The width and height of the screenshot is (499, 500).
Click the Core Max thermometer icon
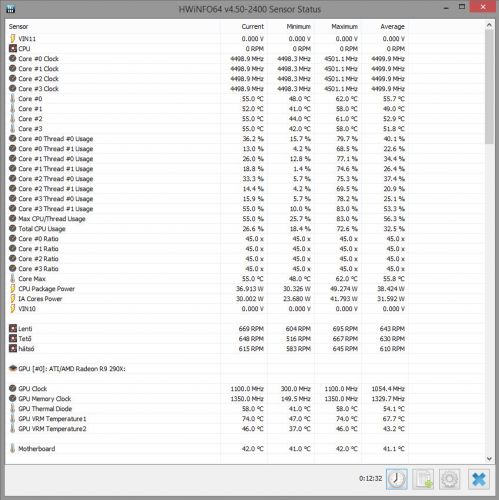pyautogui.click(x=13, y=279)
